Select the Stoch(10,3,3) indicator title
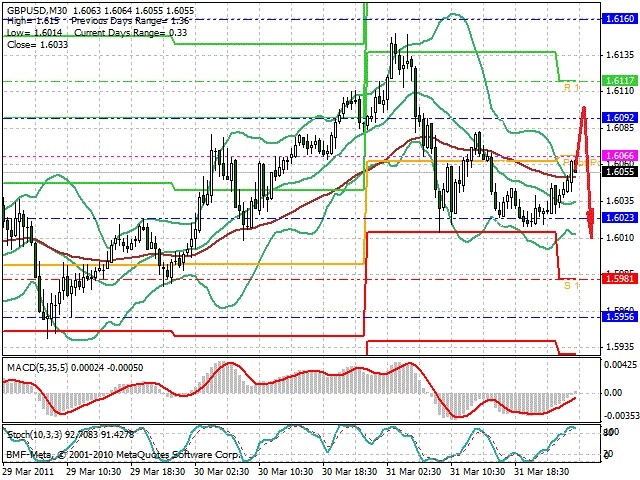The width and height of the screenshot is (640, 480). pyautogui.click(x=35, y=435)
